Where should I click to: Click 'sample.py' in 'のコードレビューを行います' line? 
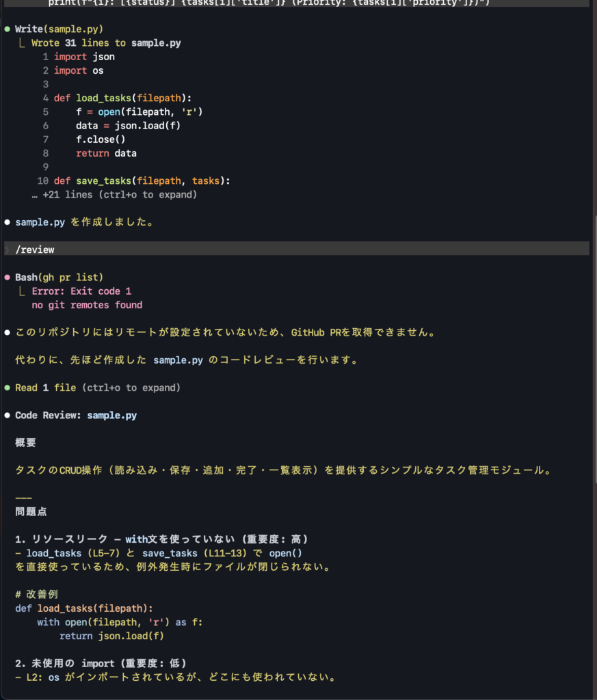(x=178, y=360)
